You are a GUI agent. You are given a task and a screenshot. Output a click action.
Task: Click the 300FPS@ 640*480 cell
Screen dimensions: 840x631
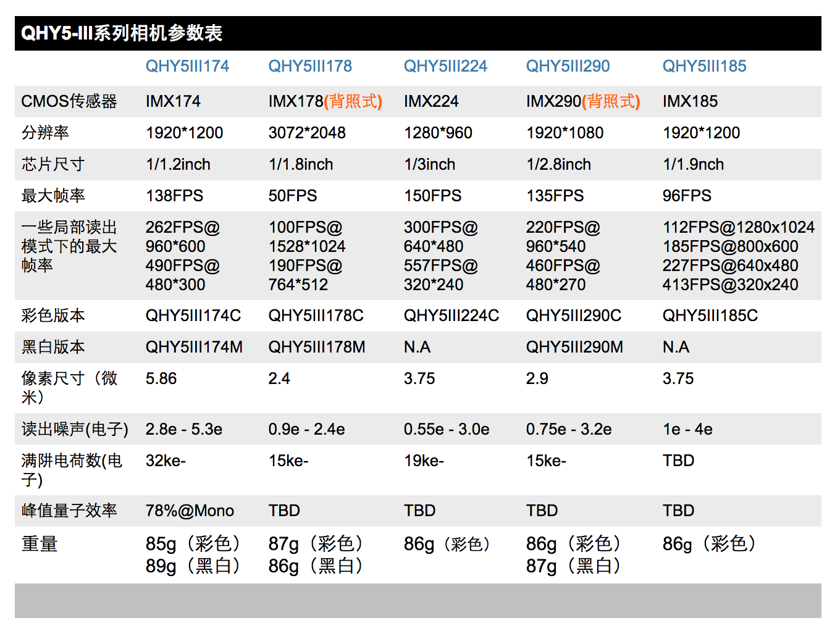click(x=441, y=237)
